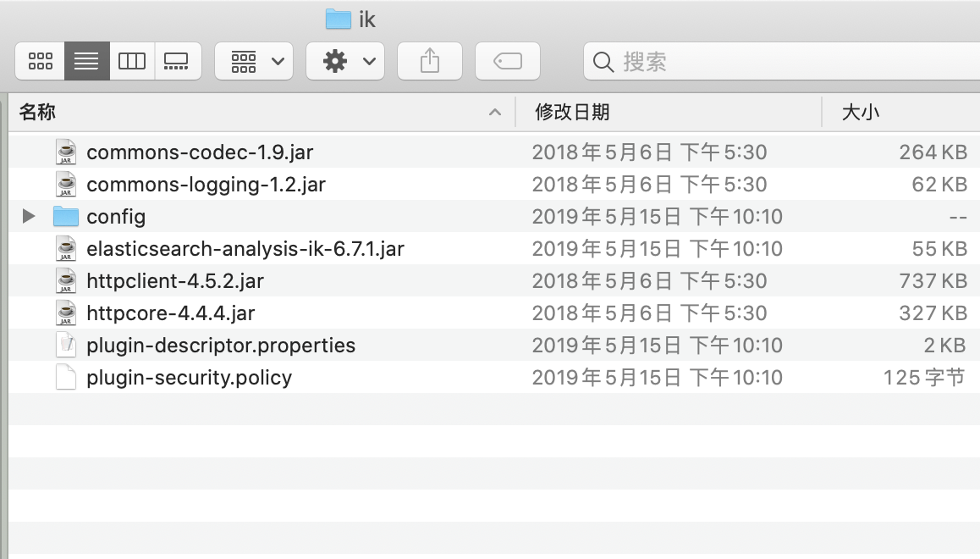980x559 pixels.
Task: Click the ik folder icon in title bar
Action: point(339,19)
